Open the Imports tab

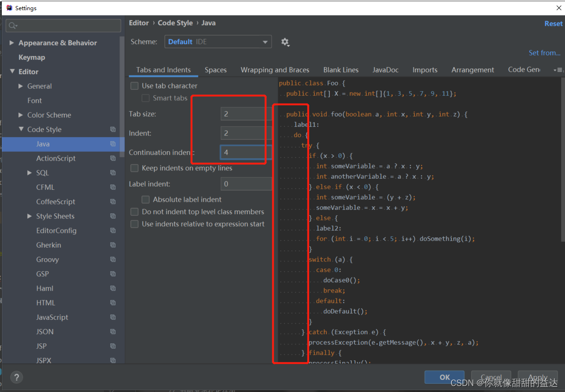pos(425,70)
